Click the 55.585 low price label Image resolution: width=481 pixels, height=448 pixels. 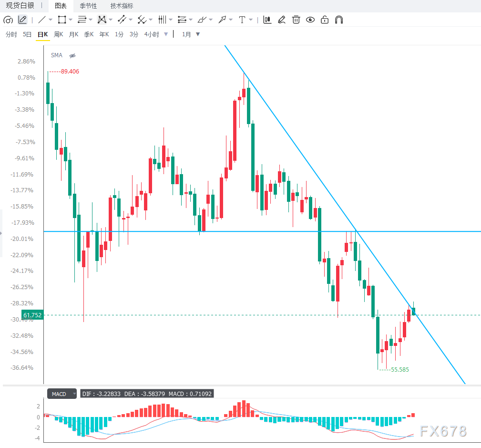(x=400, y=370)
